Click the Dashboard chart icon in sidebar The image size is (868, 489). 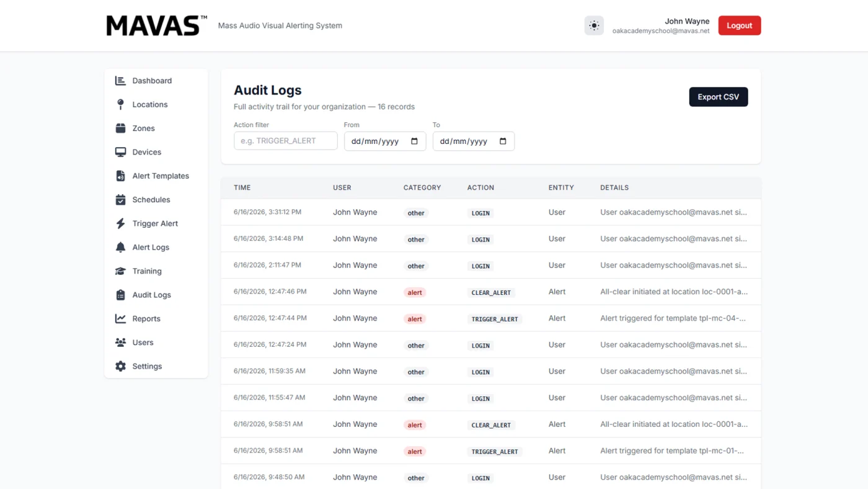120,81
